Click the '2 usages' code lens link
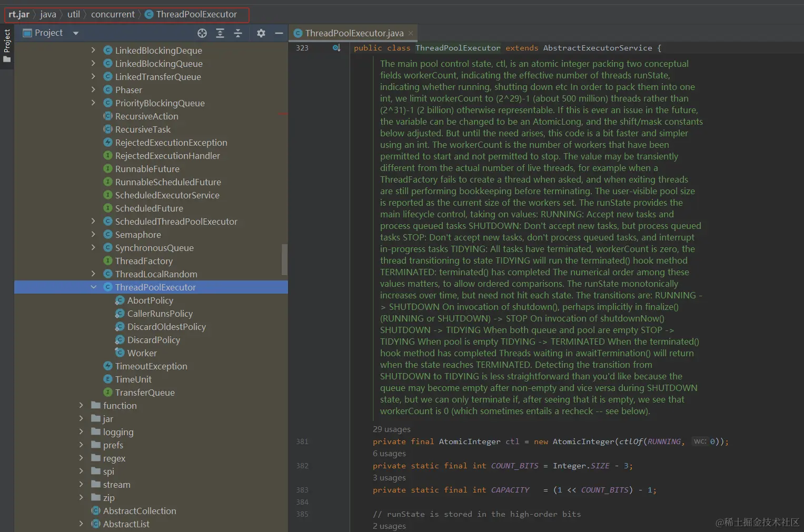Viewport: 804px width, 532px height. (x=389, y=526)
